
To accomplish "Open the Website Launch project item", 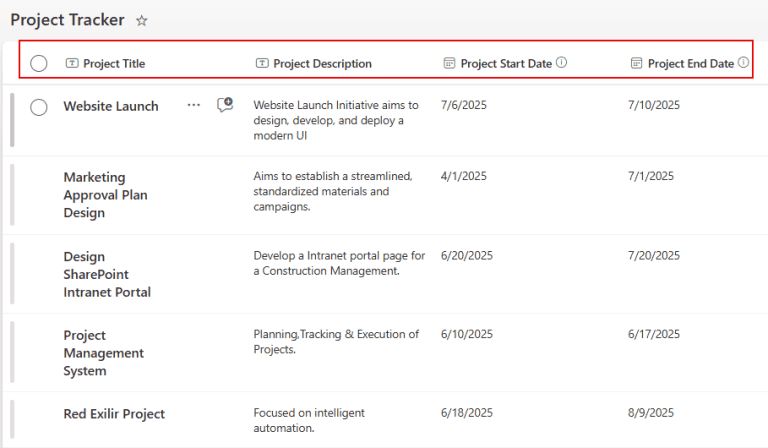I will point(110,106).
